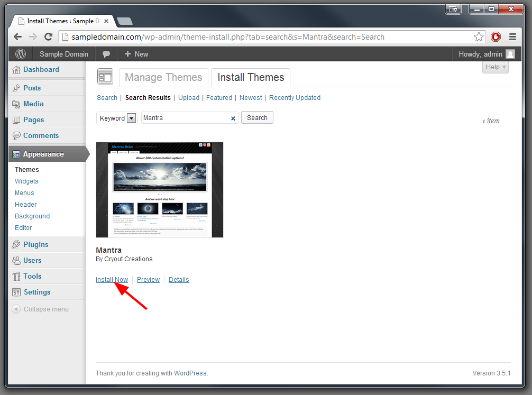Open a new browser tab
Viewport: 532px width, 395px height.
coord(124,21)
